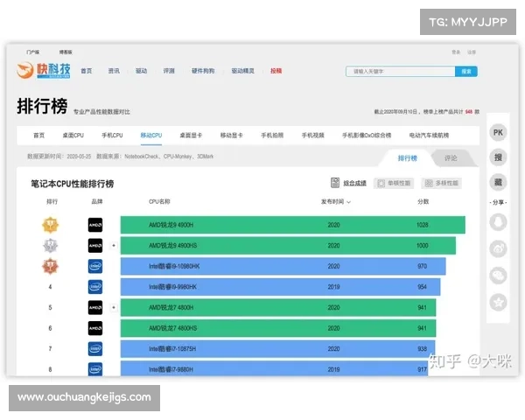Open 首页 in the ranking tab bar

click(38, 136)
